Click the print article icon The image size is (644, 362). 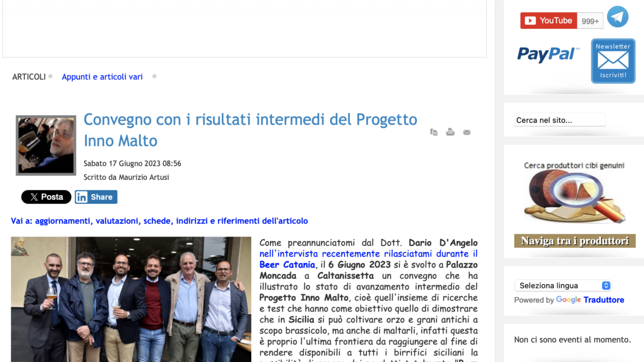pyautogui.click(x=450, y=132)
